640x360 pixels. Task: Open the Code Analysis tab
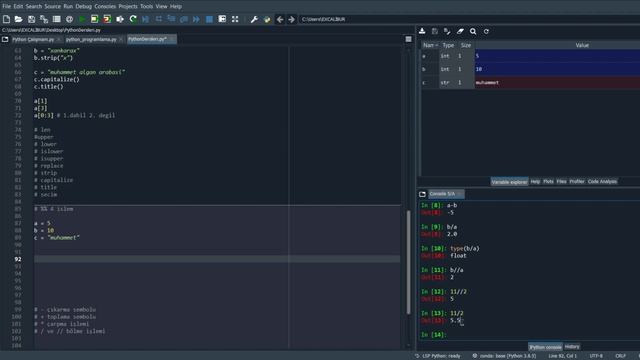[x=602, y=181]
